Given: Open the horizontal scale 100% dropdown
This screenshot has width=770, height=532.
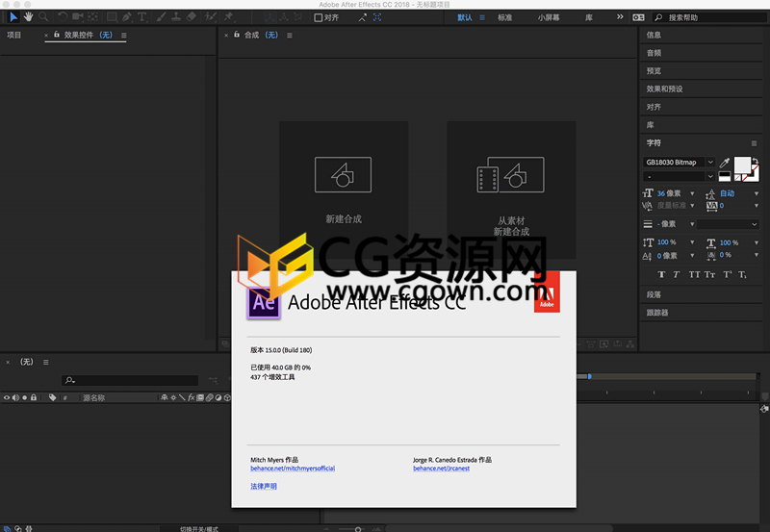Looking at the screenshot, I should pyautogui.click(x=757, y=242).
